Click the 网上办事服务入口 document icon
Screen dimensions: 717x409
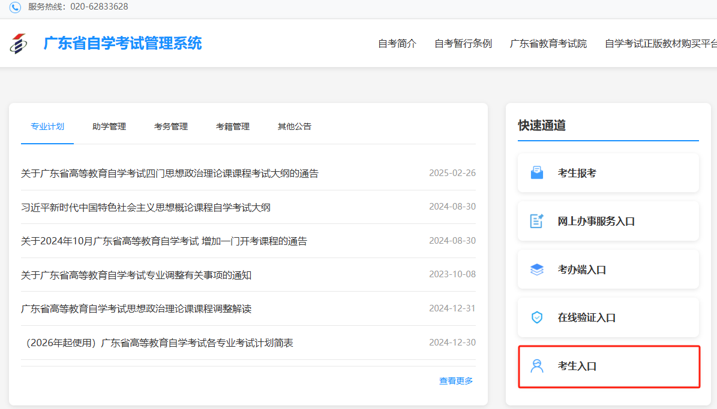[x=537, y=221]
